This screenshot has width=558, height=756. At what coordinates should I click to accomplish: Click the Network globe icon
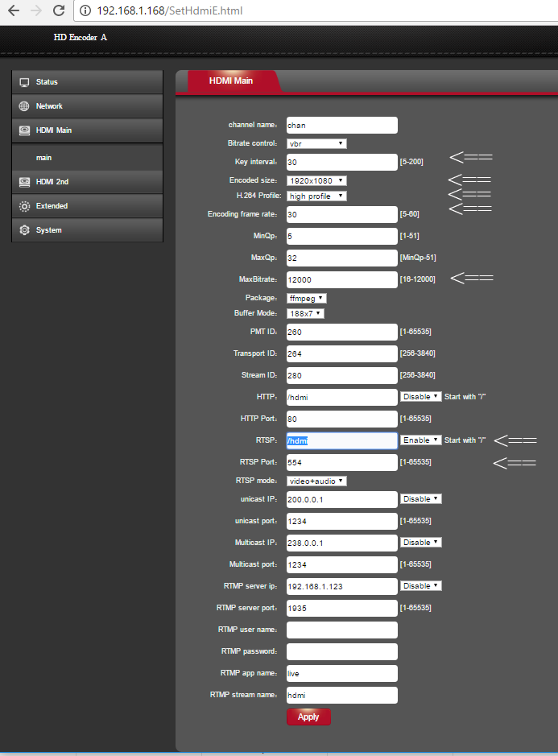[24, 106]
